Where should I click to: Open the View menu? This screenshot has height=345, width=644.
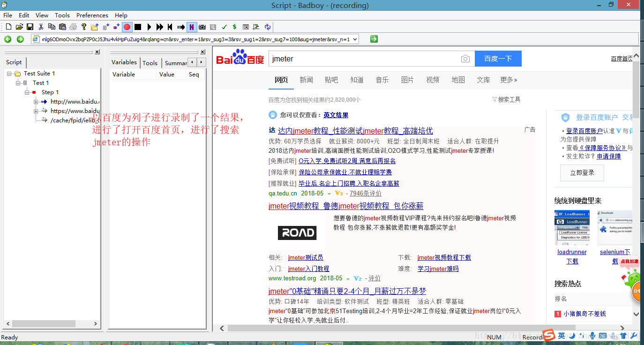coord(42,15)
